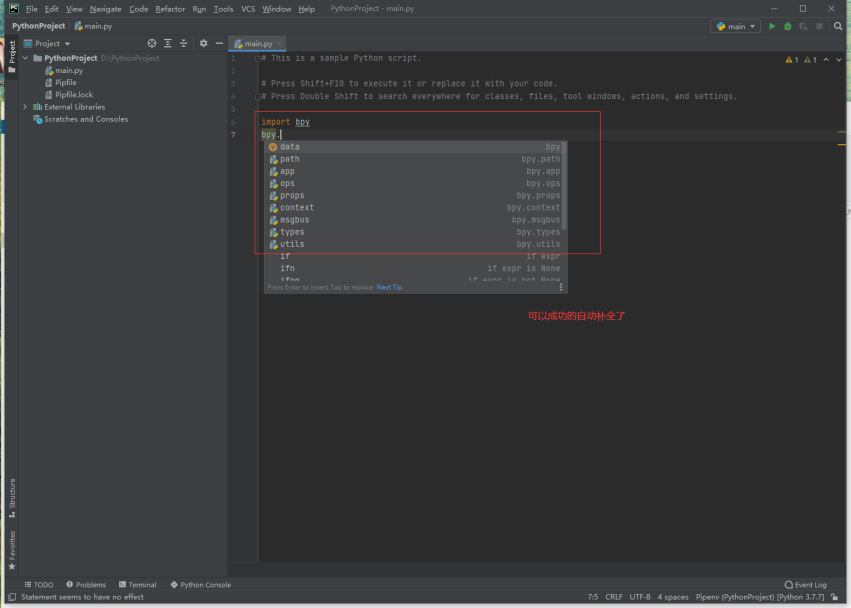Open the Favorites tool window tab

(x=12, y=550)
